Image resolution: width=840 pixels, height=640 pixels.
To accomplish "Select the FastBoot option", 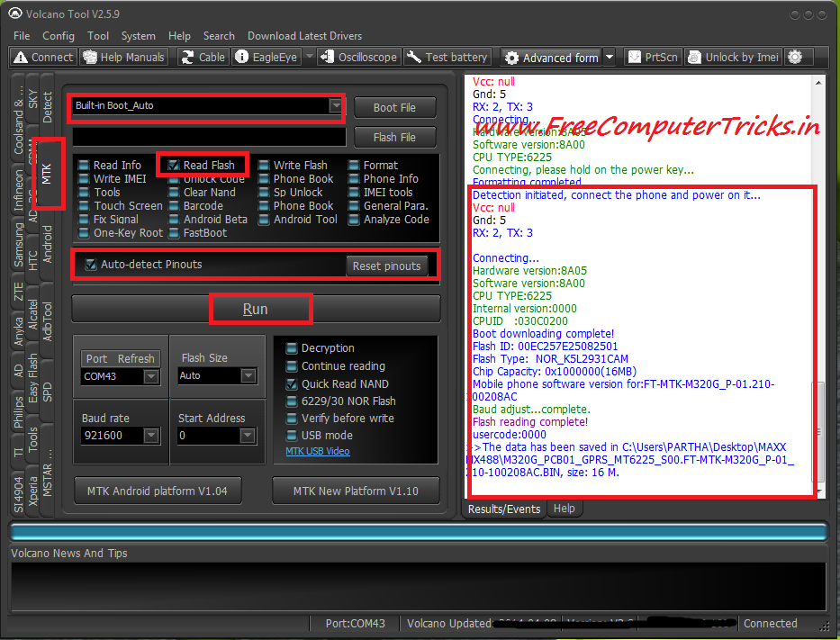I will (x=174, y=233).
